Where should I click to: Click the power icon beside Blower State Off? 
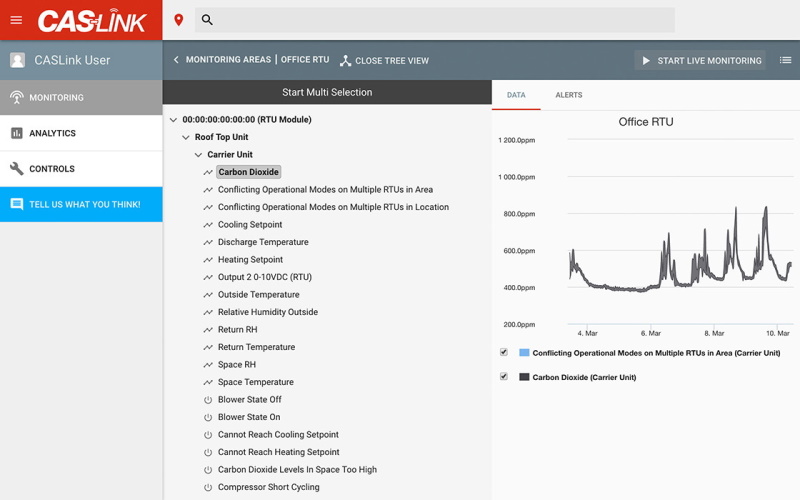(x=208, y=400)
